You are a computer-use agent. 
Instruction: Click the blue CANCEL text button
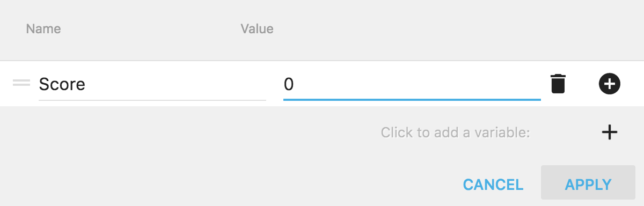tap(493, 185)
